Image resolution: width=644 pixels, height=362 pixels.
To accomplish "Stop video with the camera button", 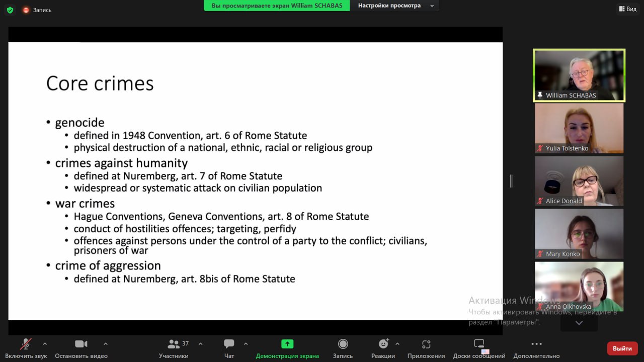I will coord(81,344).
